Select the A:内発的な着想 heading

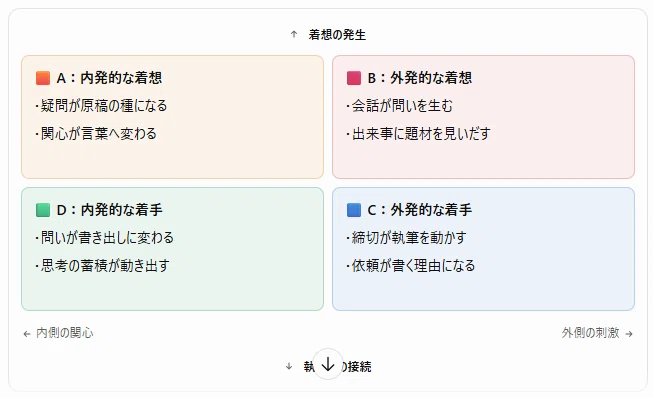pos(109,78)
